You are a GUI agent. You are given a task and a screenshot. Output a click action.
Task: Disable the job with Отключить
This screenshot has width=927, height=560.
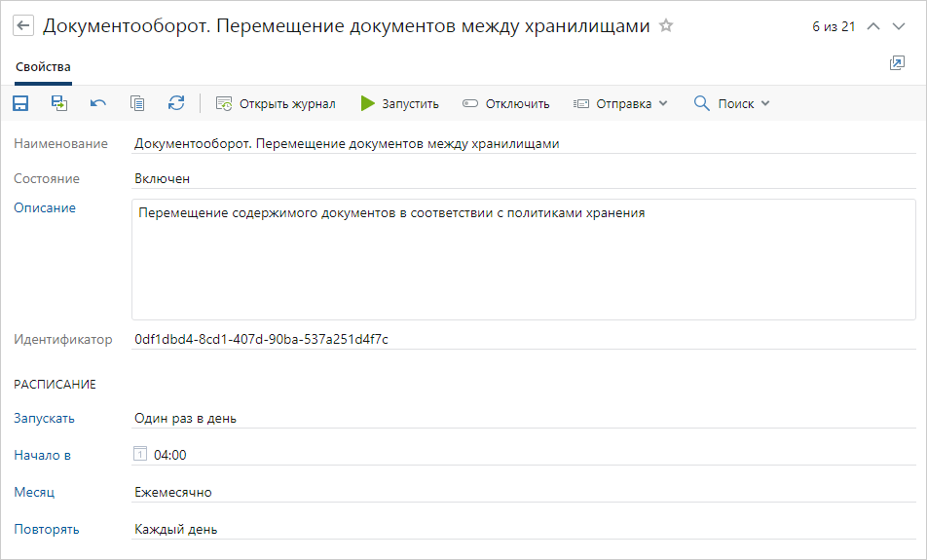(505, 103)
